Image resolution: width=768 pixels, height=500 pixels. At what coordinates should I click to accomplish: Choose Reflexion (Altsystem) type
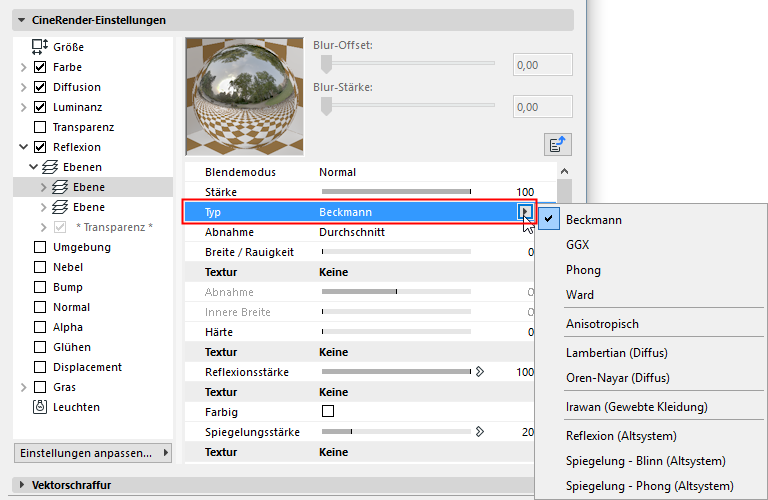tap(621, 435)
